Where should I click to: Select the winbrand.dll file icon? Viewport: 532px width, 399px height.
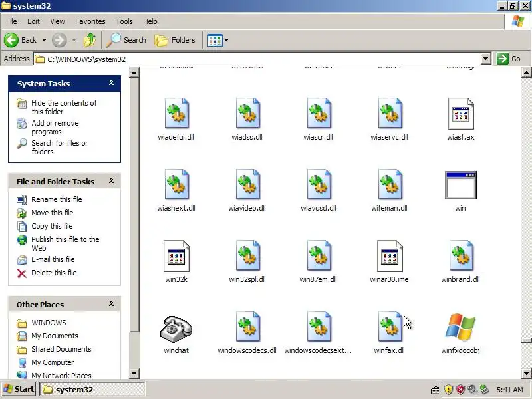(x=461, y=255)
